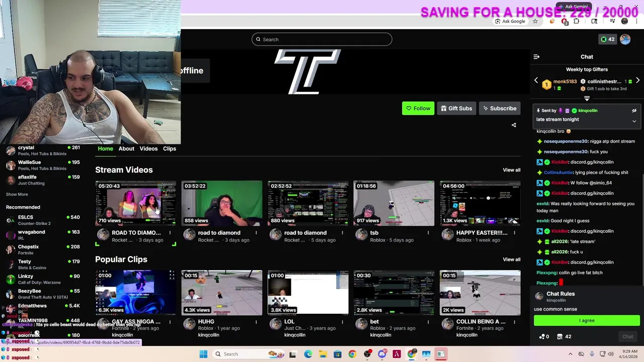The width and height of the screenshot is (644, 362).
Task: Show next weekly top gifters
Action: click(x=637, y=80)
